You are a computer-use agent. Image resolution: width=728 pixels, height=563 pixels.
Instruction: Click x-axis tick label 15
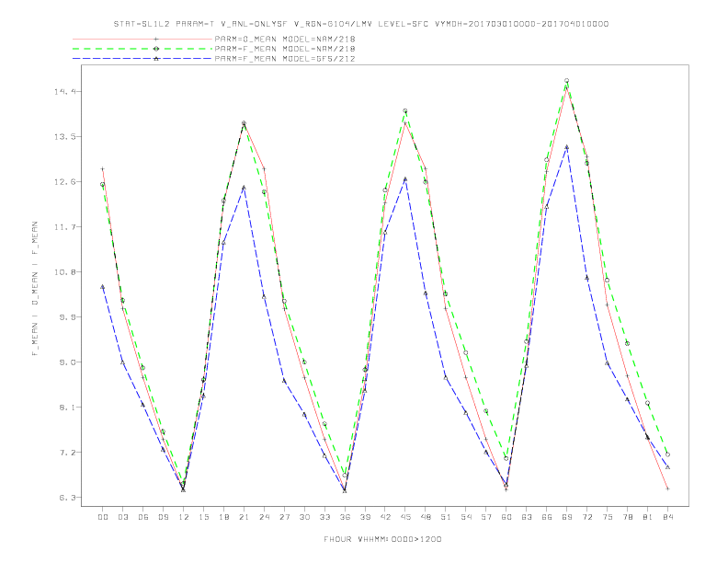[x=203, y=517]
